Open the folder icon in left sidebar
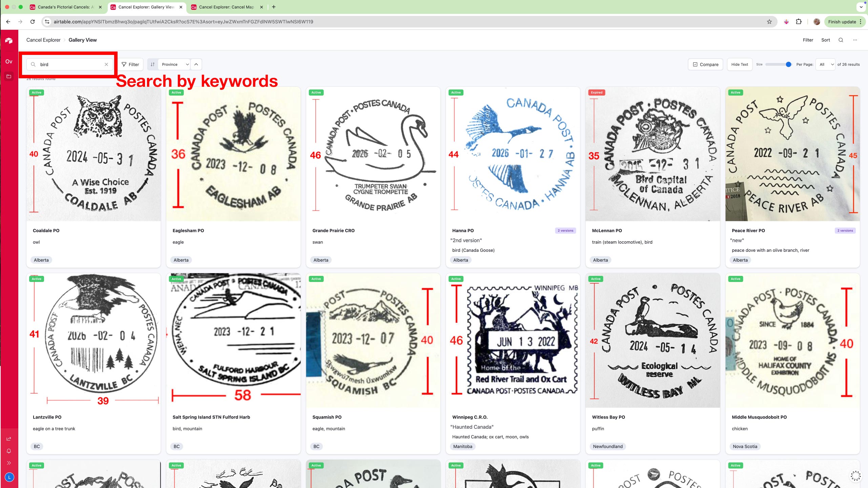 9,77
